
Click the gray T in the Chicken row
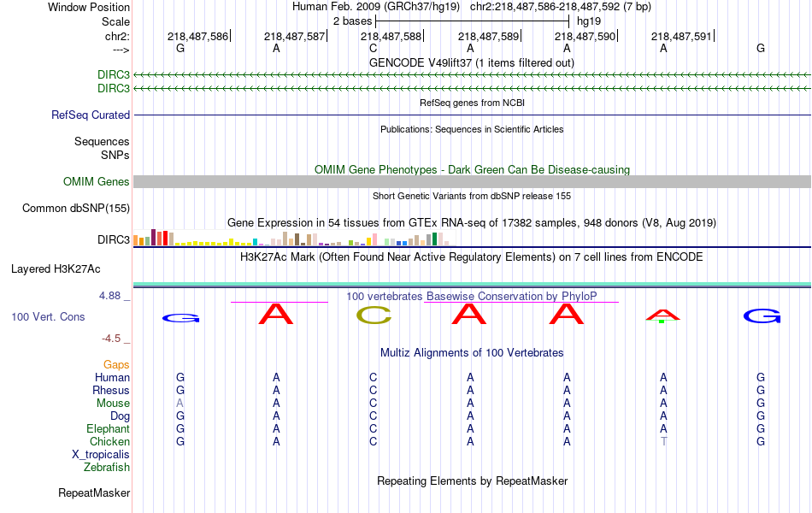pos(663,441)
